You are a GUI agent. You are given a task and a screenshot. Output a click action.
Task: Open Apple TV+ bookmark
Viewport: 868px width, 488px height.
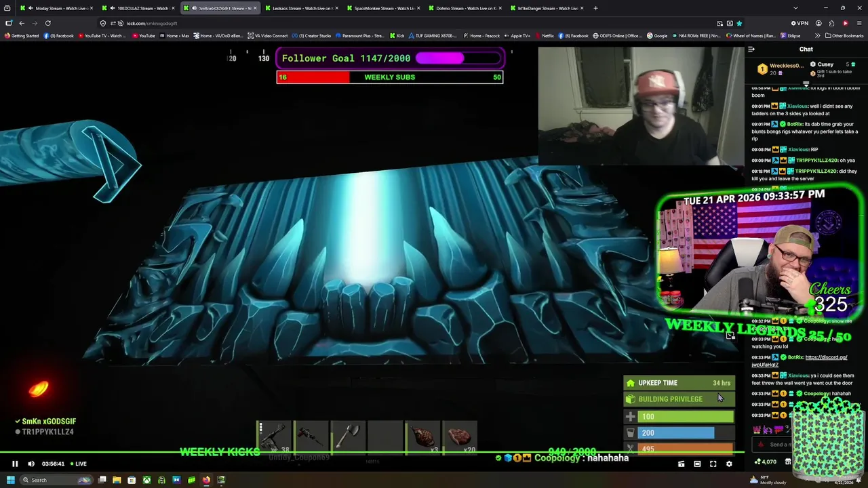click(x=517, y=36)
